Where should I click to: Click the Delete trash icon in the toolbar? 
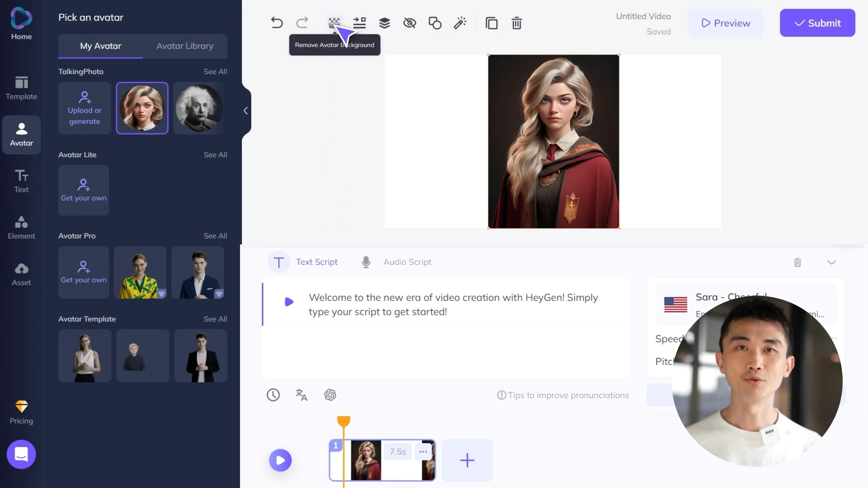tap(517, 23)
